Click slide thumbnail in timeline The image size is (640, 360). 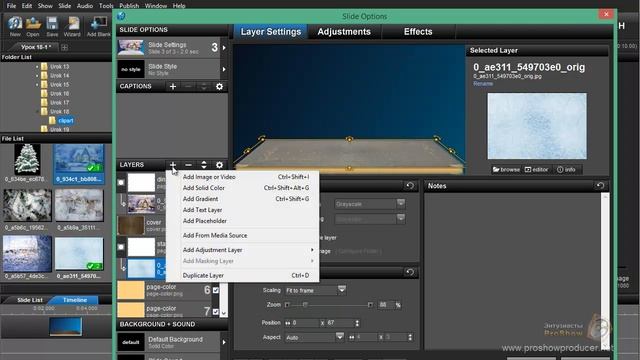coord(65,327)
